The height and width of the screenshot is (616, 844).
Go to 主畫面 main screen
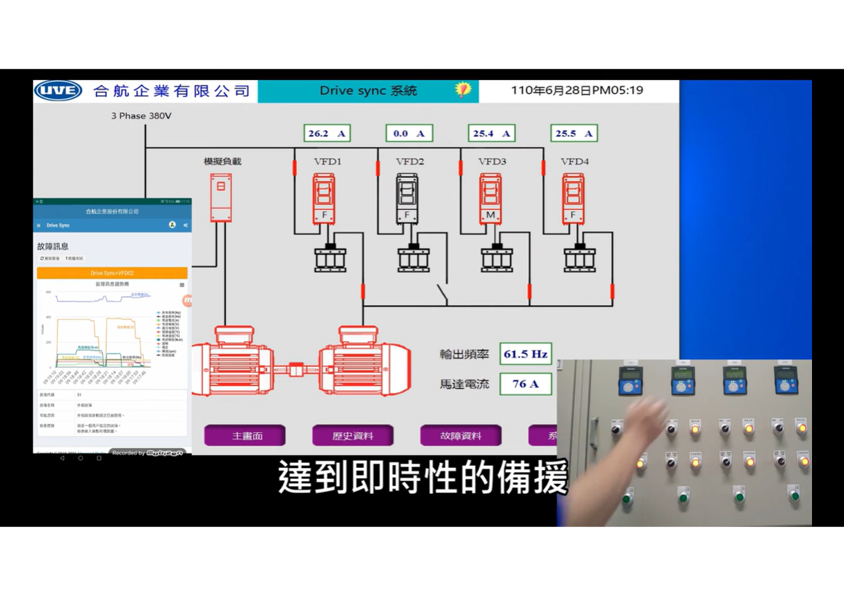(x=244, y=436)
